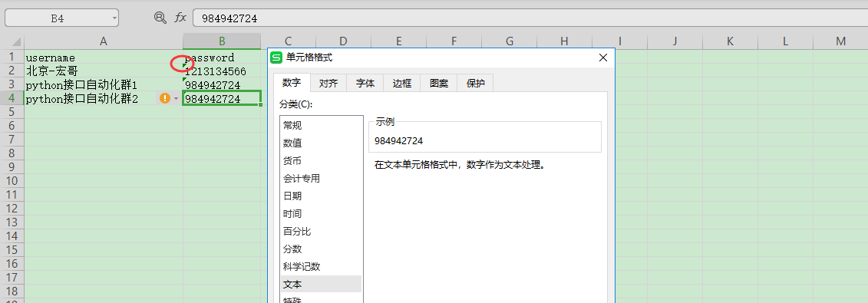The width and height of the screenshot is (868, 303).
Task: Click the orange error warning icon
Action: tap(165, 98)
